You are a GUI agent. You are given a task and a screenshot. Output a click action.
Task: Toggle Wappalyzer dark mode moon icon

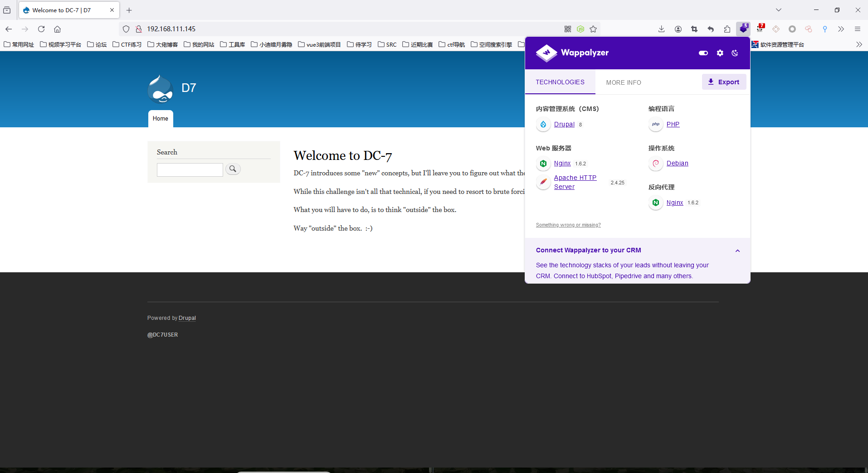(735, 53)
